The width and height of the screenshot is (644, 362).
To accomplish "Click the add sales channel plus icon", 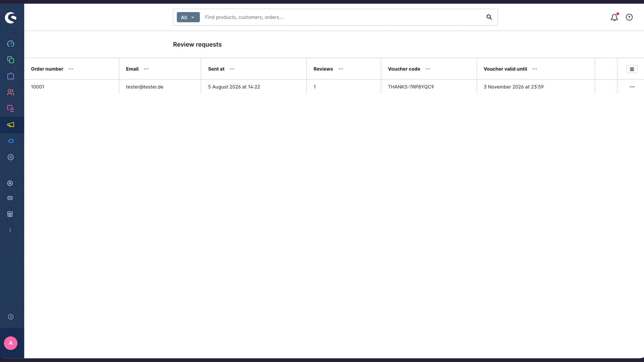I will click(10, 183).
